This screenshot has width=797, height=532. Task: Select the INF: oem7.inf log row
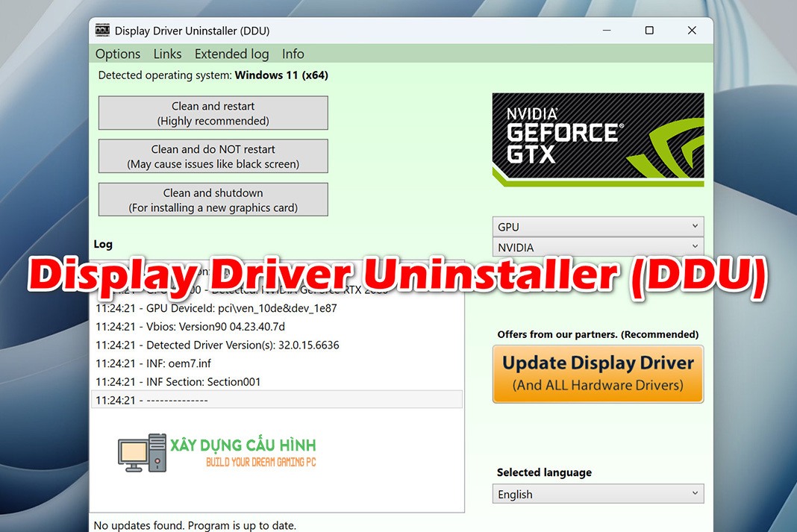[x=277, y=363]
